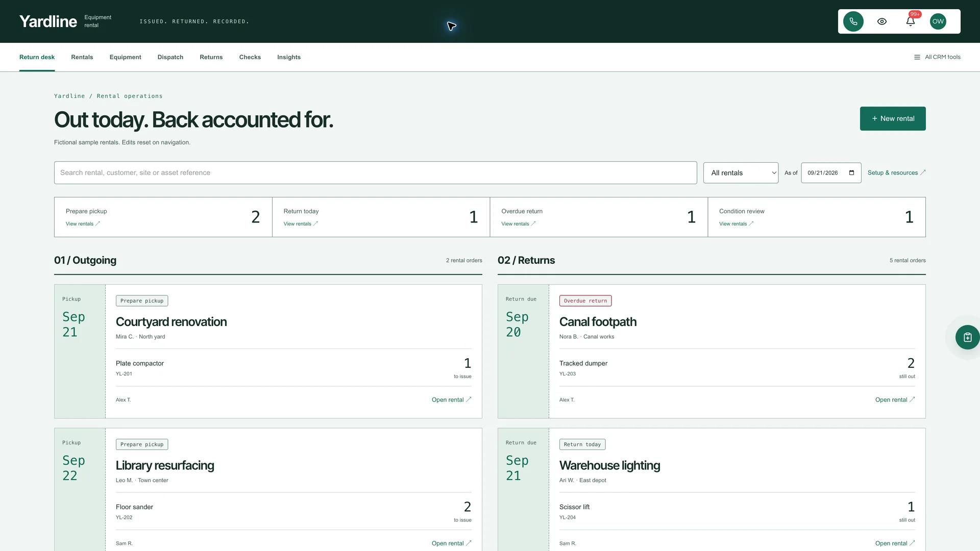Click the Return today status badge

coord(582,444)
